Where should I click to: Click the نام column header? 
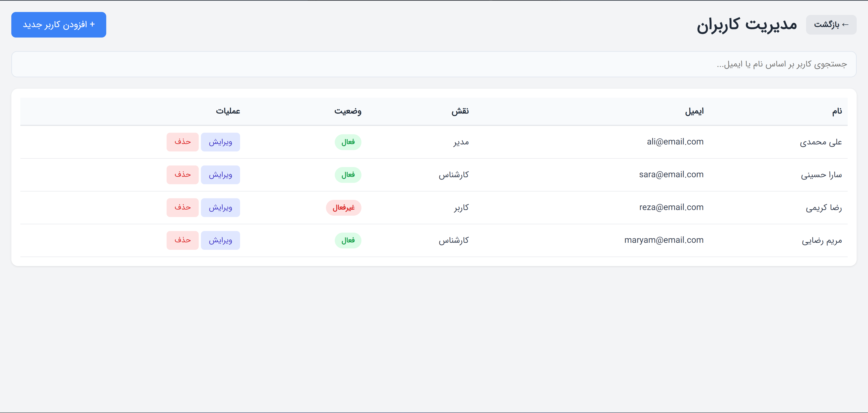(837, 111)
